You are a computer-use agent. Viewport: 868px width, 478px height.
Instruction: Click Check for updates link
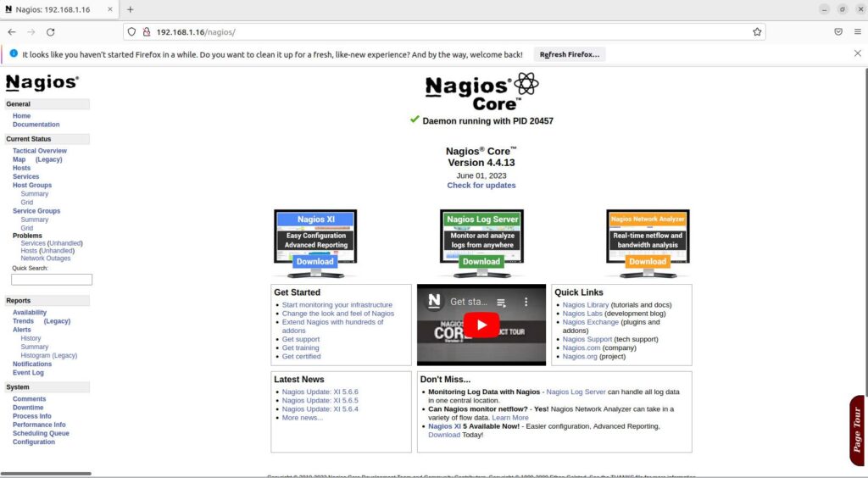pos(481,186)
